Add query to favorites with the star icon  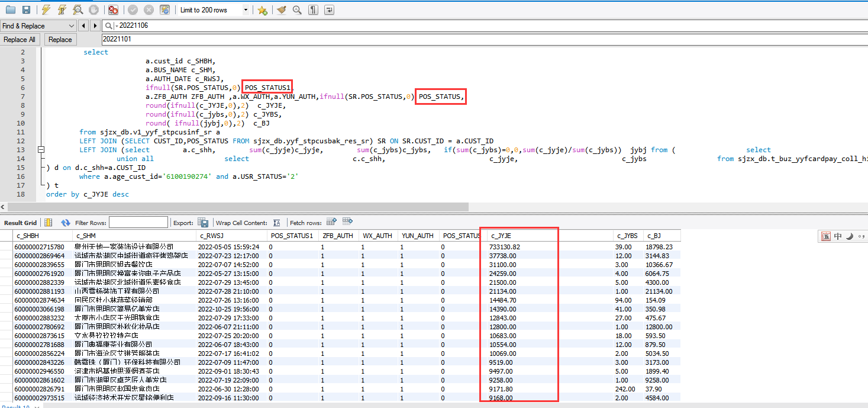(262, 10)
